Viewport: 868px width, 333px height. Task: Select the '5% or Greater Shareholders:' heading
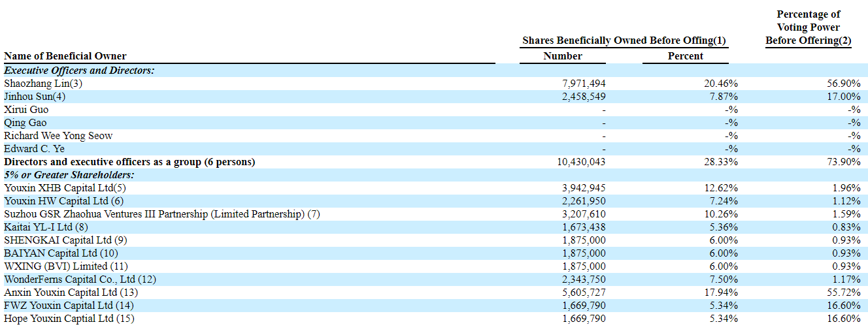69,175
